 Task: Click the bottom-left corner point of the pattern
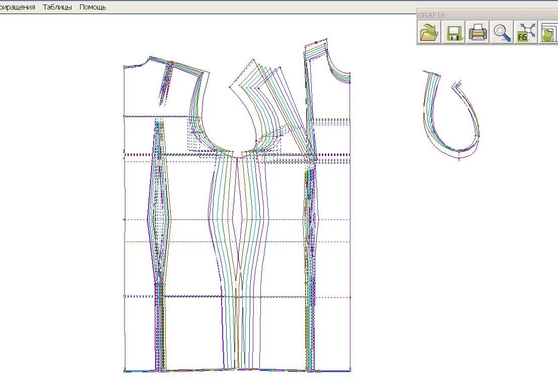click(x=124, y=371)
